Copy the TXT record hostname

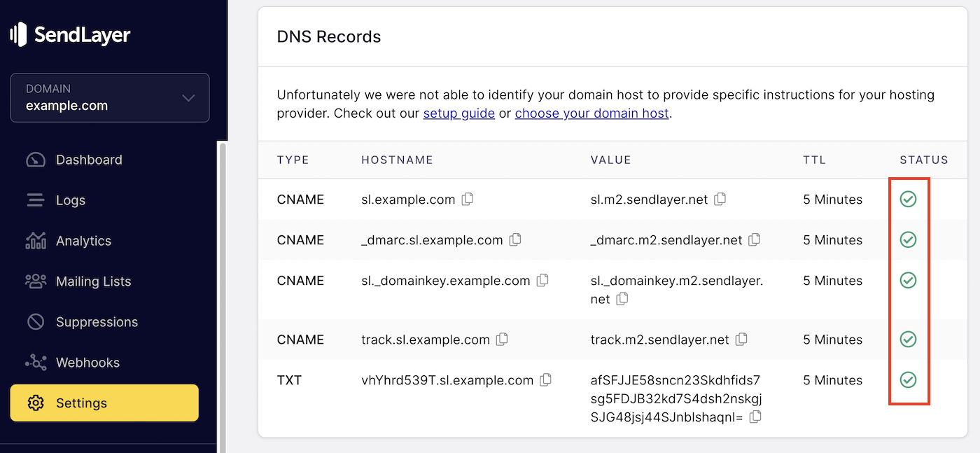click(546, 380)
